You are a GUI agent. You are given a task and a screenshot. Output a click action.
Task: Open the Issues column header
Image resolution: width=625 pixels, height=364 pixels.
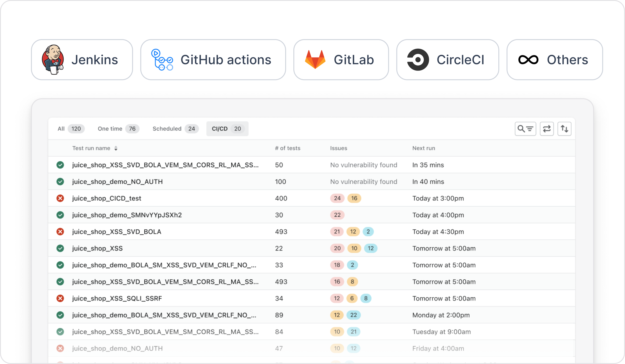[x=338, y=148]
